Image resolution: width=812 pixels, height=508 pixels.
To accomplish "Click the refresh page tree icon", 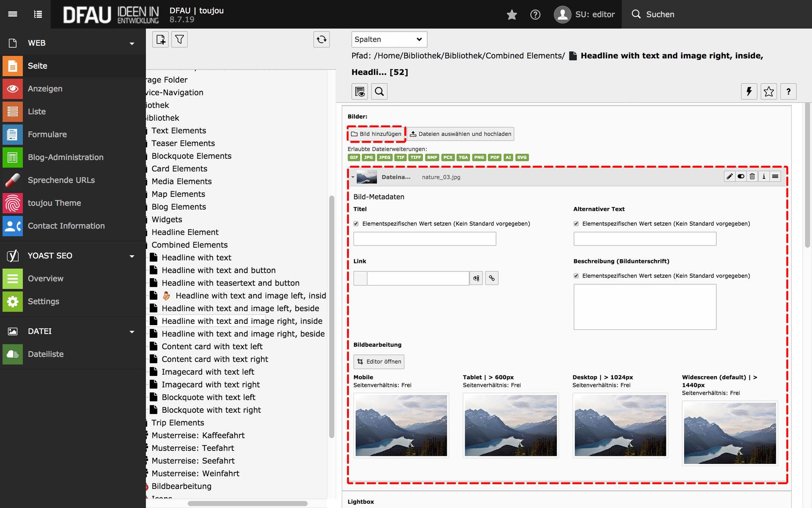I will [321, 39].
